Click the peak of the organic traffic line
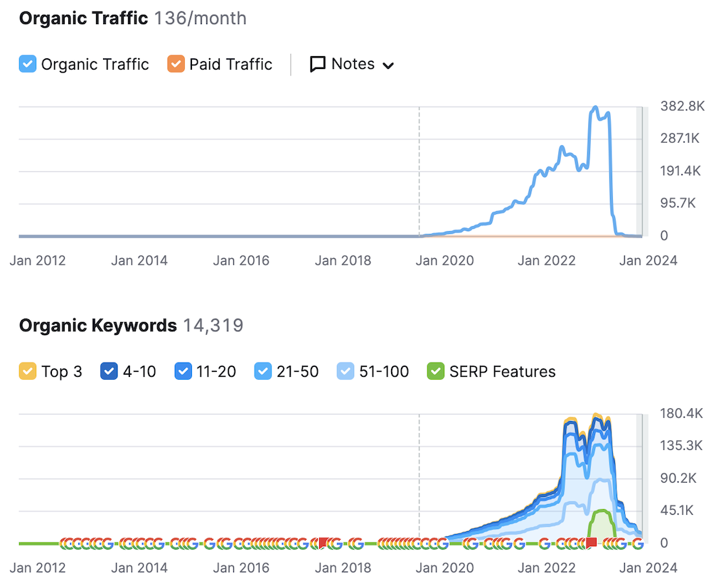The image size is (711, 588). click(x=596, y=109)
